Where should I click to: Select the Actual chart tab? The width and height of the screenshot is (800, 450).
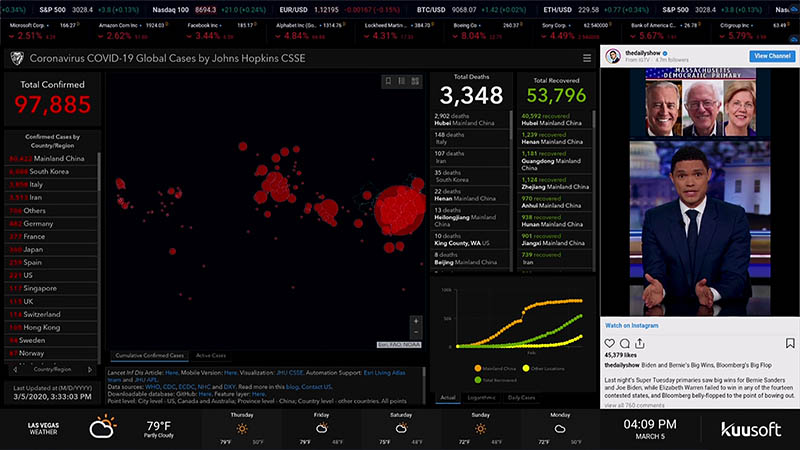(x=447, y=397)
